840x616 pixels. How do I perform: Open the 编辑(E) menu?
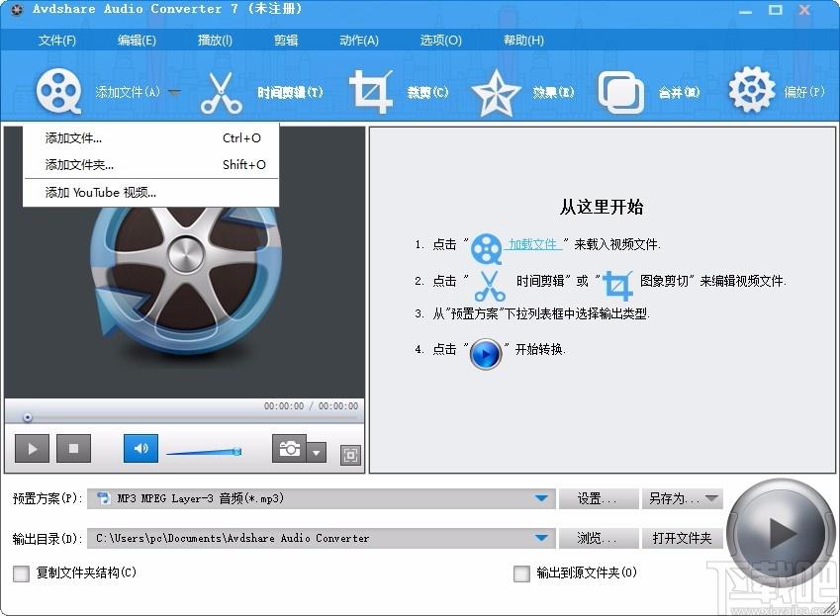pos(137,41)
